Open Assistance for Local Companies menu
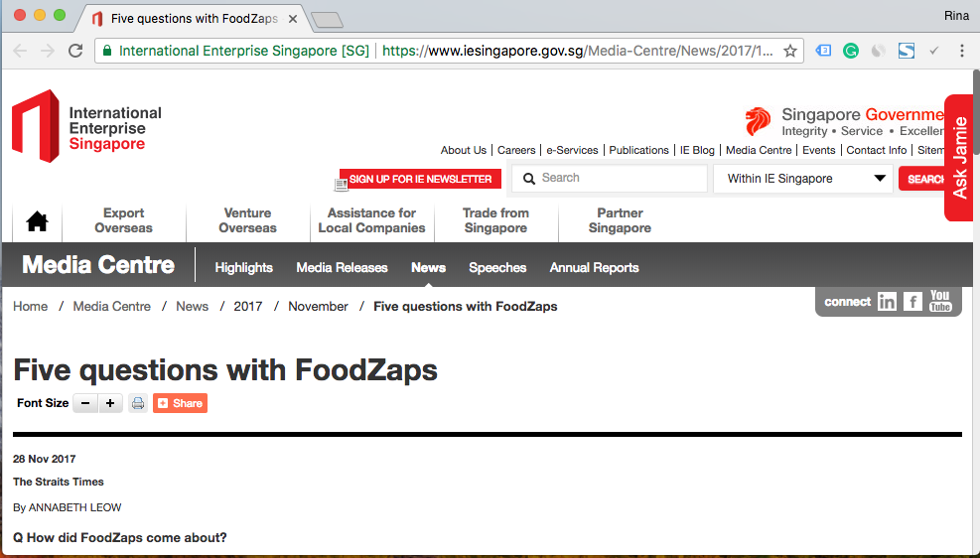 point(372,220)
